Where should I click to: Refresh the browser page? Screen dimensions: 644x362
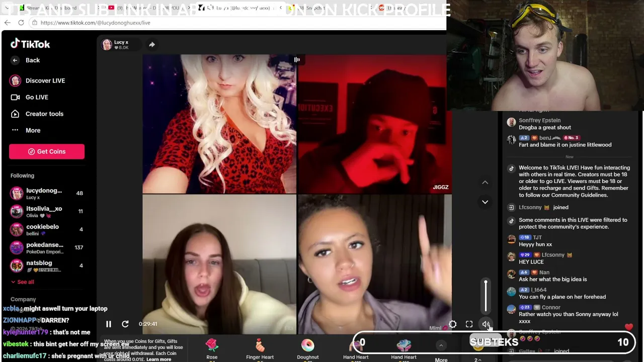click(21, 23)
